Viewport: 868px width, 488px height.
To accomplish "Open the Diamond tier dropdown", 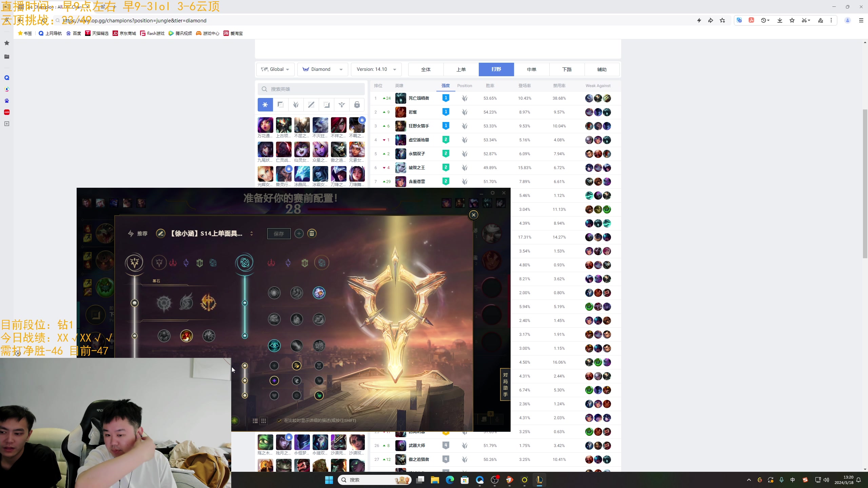I will click(322, 69).
